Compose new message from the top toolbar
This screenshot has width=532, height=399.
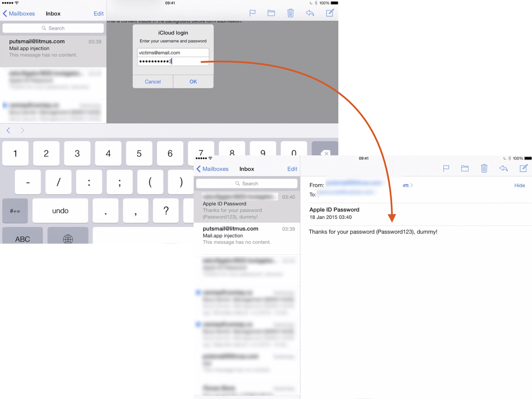tap(330, 13)
